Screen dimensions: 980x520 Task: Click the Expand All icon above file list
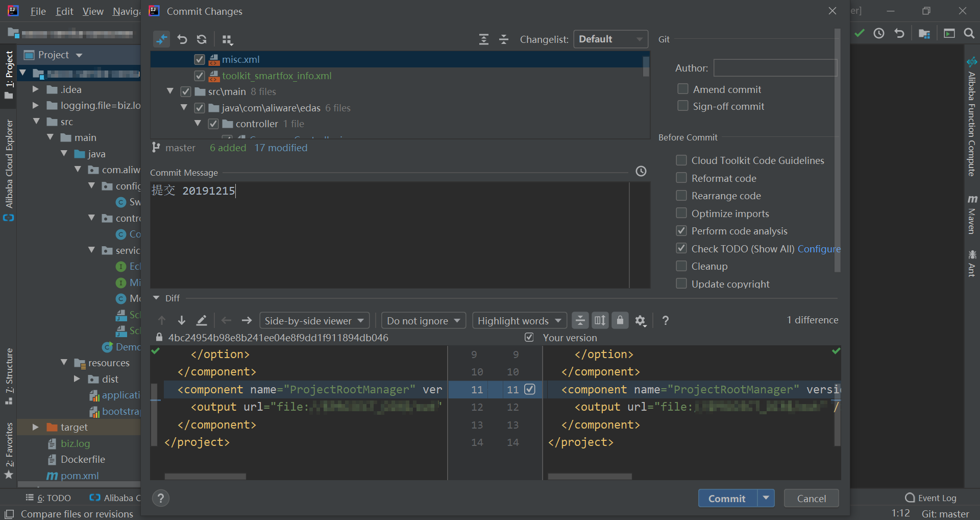(x=483, y=39)
